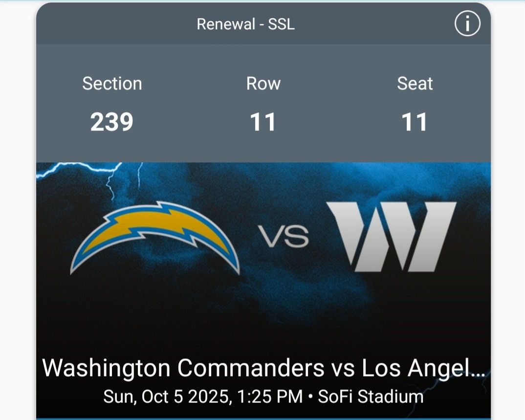Viewport: 525px width, 420px height.
Task: Tap section number 239
Action: (x=112, y=122)
